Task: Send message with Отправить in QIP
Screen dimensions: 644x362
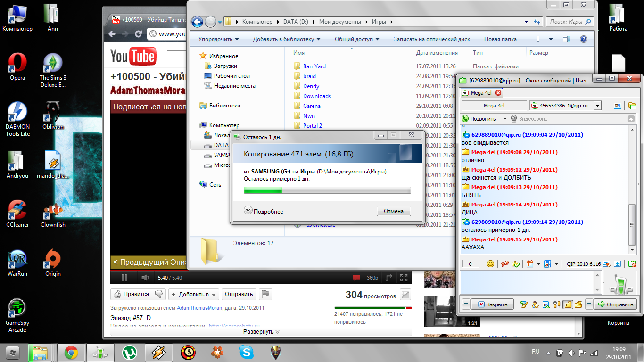Action: tap(616, 304)
